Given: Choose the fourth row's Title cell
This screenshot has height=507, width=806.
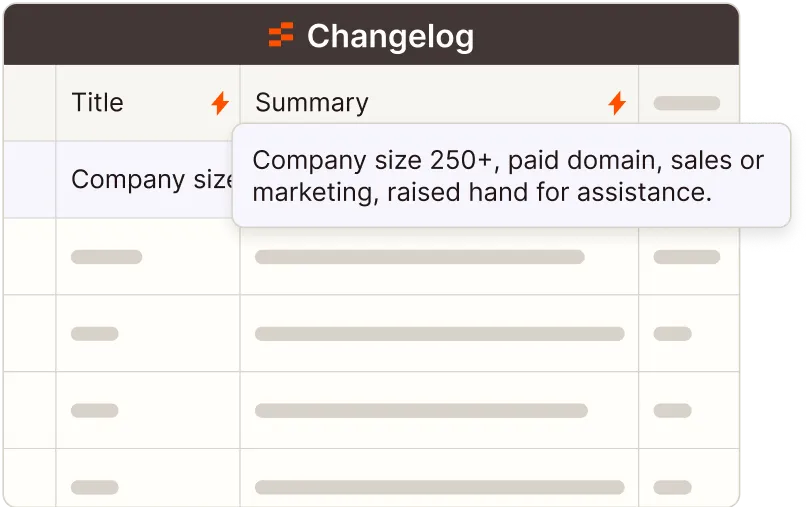Looking at the screenshot, I should [148, 410].
